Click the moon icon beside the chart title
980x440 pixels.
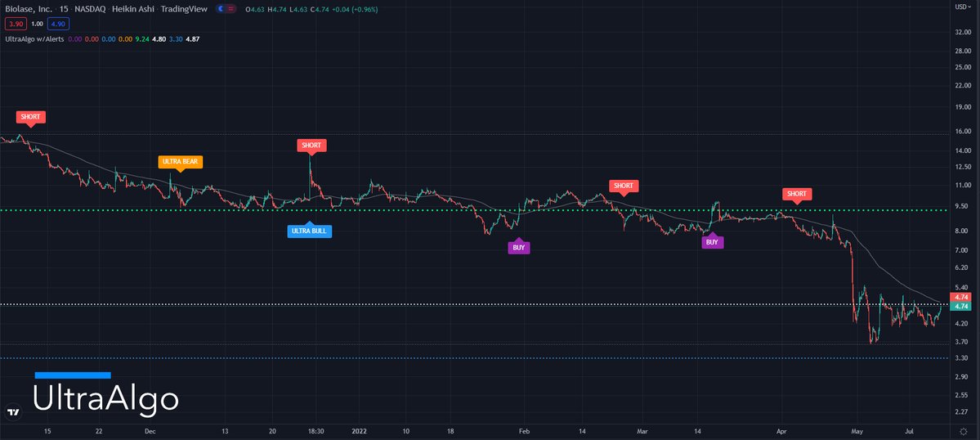(222, 9)
